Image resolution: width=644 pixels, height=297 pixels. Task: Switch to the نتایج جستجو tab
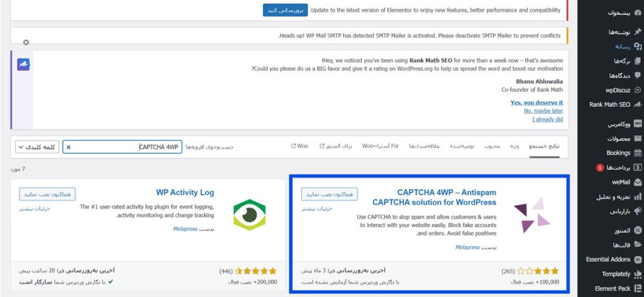pyautogui.click(x=544, y=146)
